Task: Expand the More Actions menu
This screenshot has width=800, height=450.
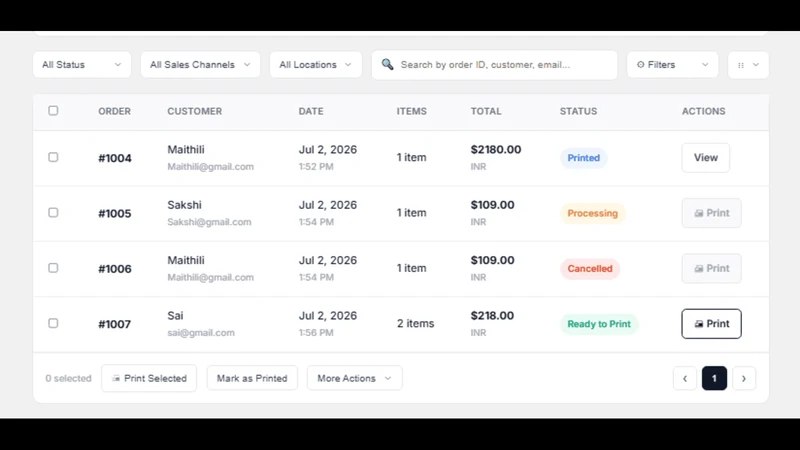Action: pos(355,378)
